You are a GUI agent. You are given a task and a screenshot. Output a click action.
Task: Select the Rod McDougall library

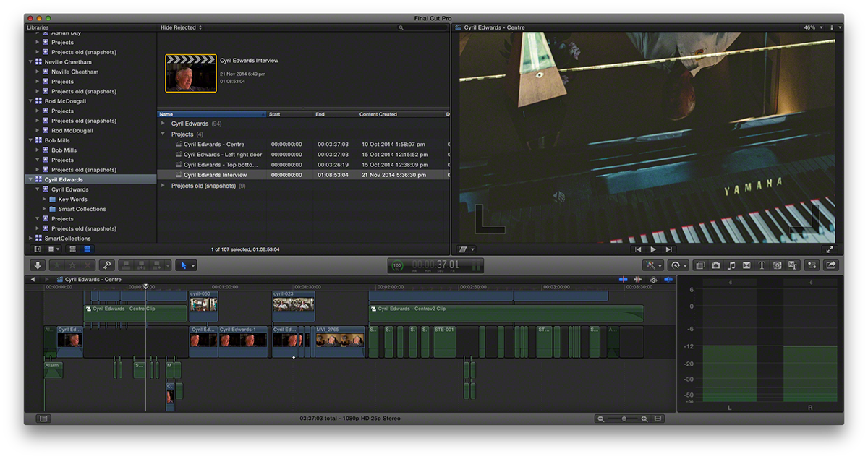pyautogui.click(x=66, y=101)
